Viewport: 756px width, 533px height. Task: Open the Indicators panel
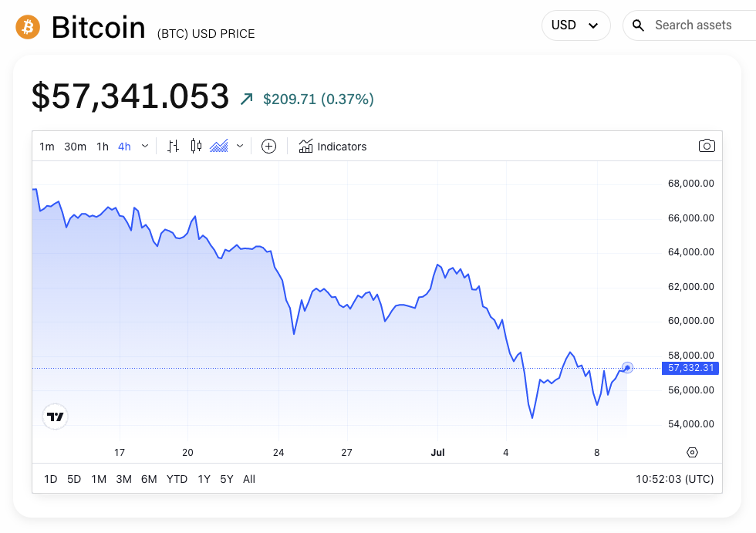pyautogui.click(x=332, y=146)
